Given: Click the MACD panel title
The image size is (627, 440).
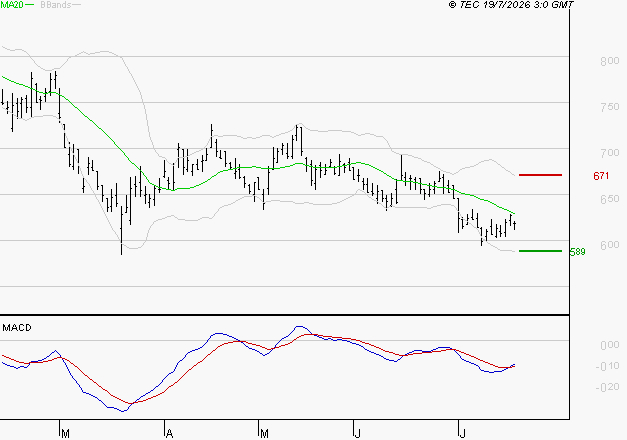Looking at the screenshot, I should [x=17, y=328].
